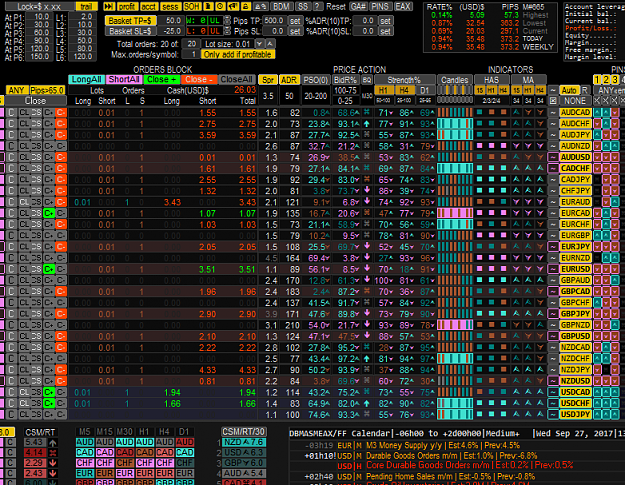The height and width of the screenshot is (485, 625).
Task: Open the ANY selector under the PINS section
Action: 609,90
